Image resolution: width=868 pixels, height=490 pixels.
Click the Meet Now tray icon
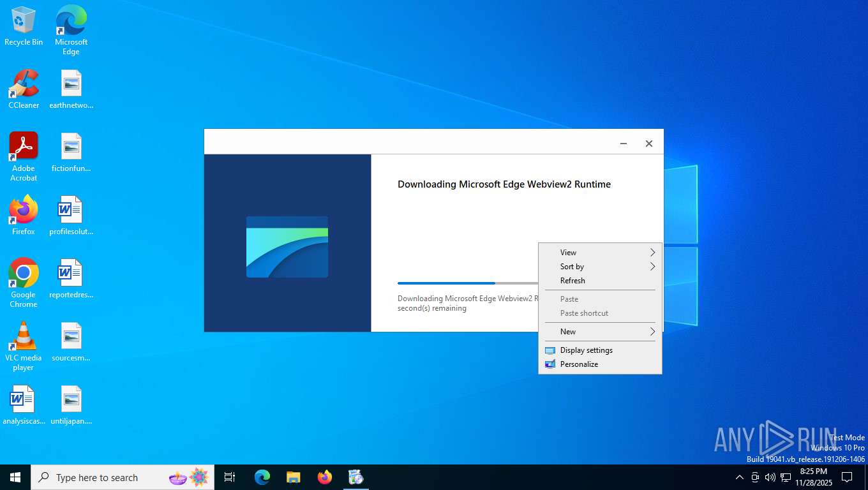pos(755,477)
